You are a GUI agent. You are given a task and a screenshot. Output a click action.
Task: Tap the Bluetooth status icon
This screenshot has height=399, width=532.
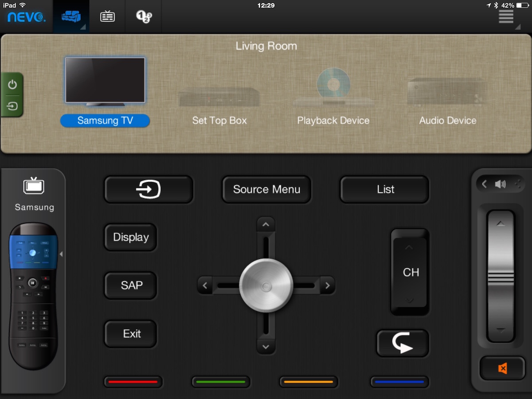497,5
